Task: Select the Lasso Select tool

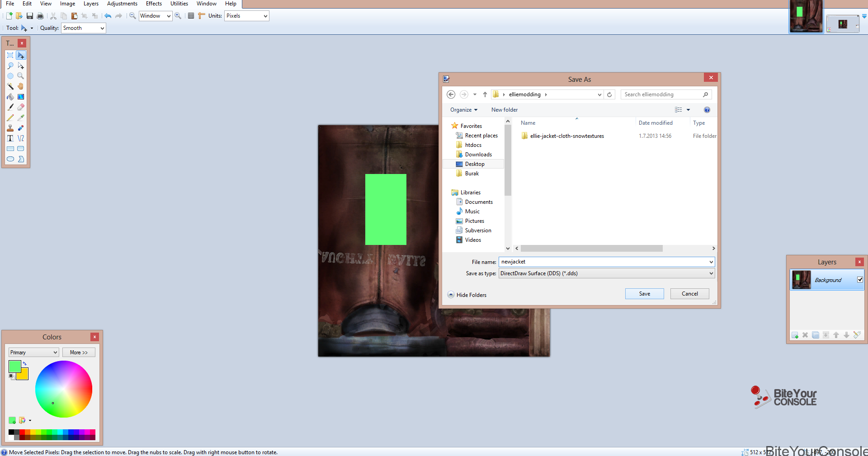Action: [10, 66]
